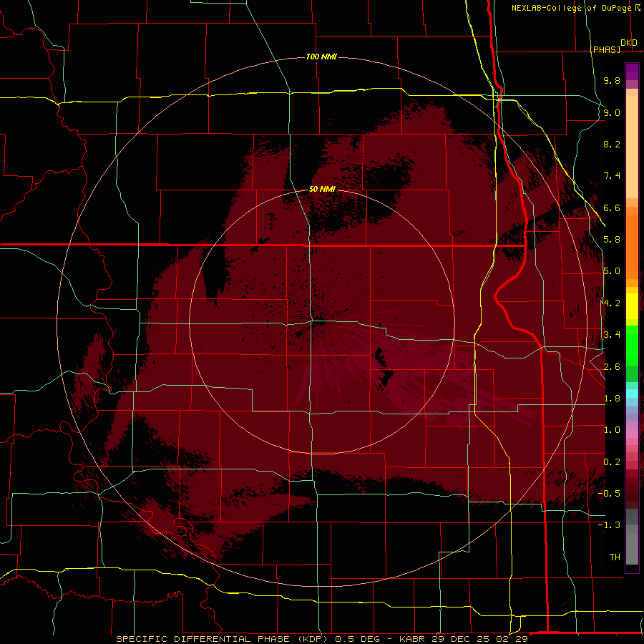Click the KABR station ID in the caption
Screen dimensions: 644x644
(x=413, y=639)
